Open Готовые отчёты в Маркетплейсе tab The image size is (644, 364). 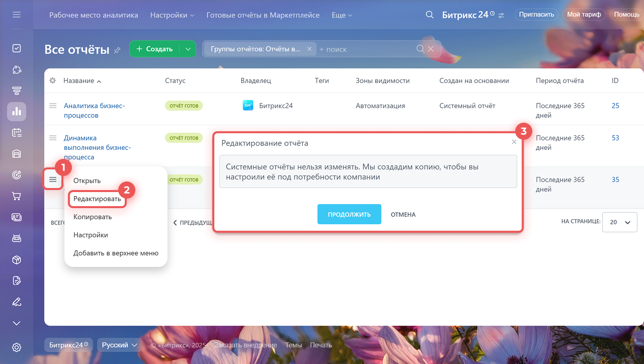(263, 15)
